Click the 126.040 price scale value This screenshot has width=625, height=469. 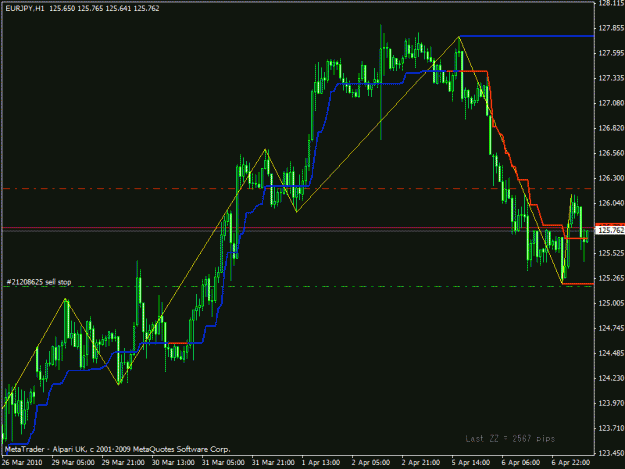click(x=611, y=203)
